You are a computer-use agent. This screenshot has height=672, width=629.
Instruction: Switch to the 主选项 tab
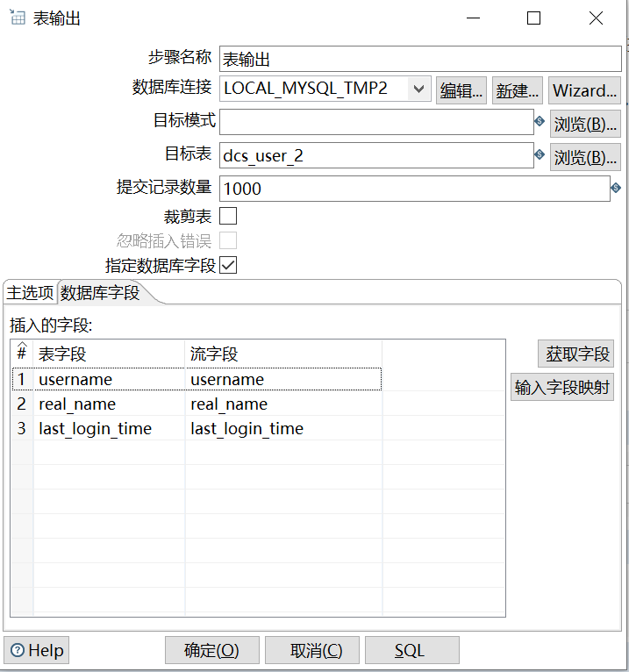[x=30, y=293]
